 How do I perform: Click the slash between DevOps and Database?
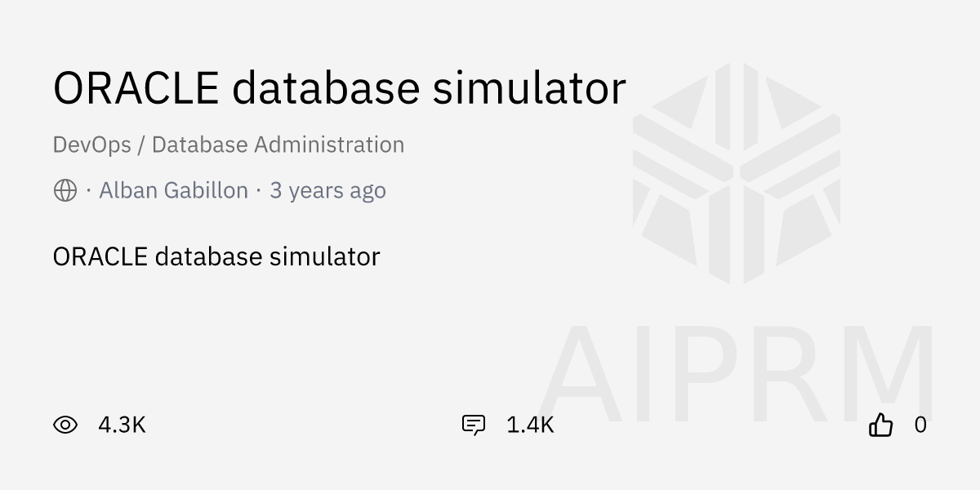(141, 145)
